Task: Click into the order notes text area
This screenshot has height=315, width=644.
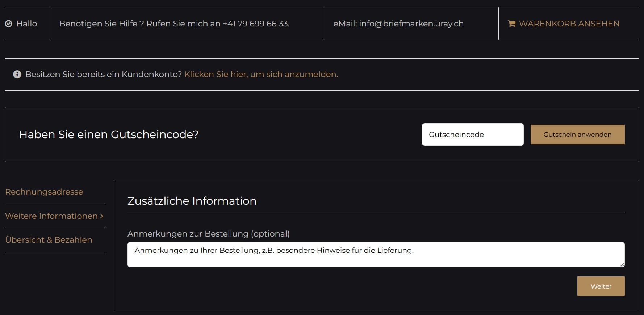Action: pos(376,255)
